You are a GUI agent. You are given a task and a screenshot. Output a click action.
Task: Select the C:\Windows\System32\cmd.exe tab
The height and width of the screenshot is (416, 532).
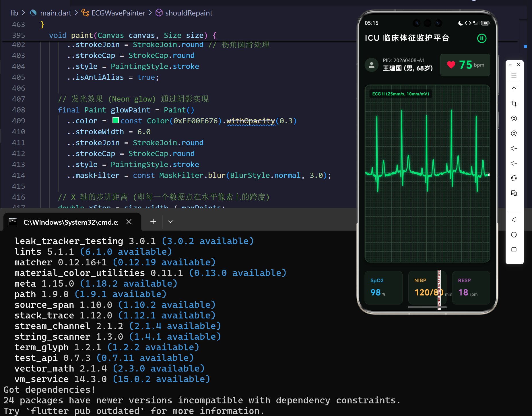click(72, 222)
